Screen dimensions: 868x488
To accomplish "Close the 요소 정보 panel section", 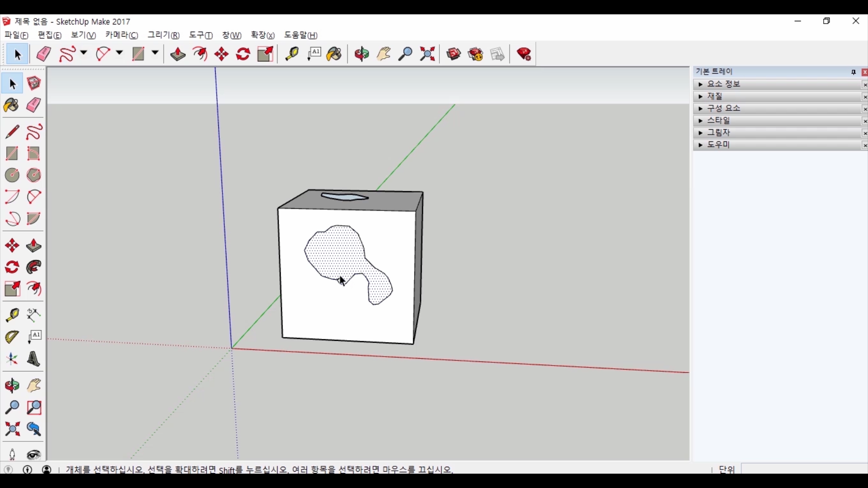I will 864,84.
